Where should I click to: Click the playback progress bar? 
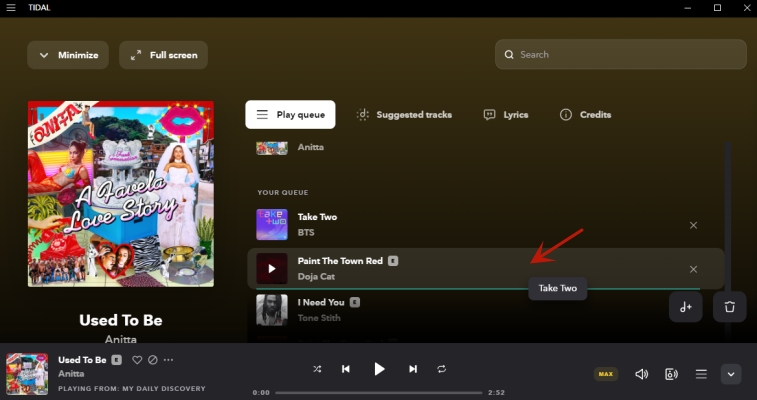pyautogui.click(x=378, y=393)
